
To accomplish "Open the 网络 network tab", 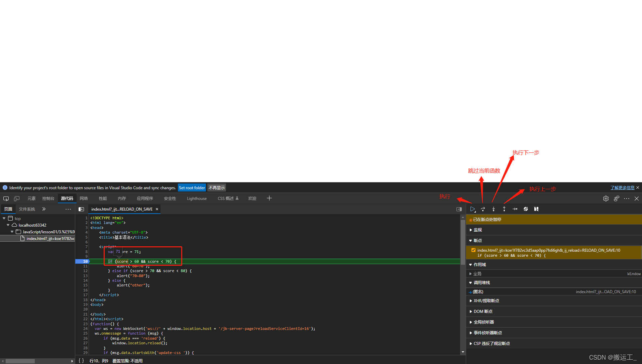I will point(84,199).
